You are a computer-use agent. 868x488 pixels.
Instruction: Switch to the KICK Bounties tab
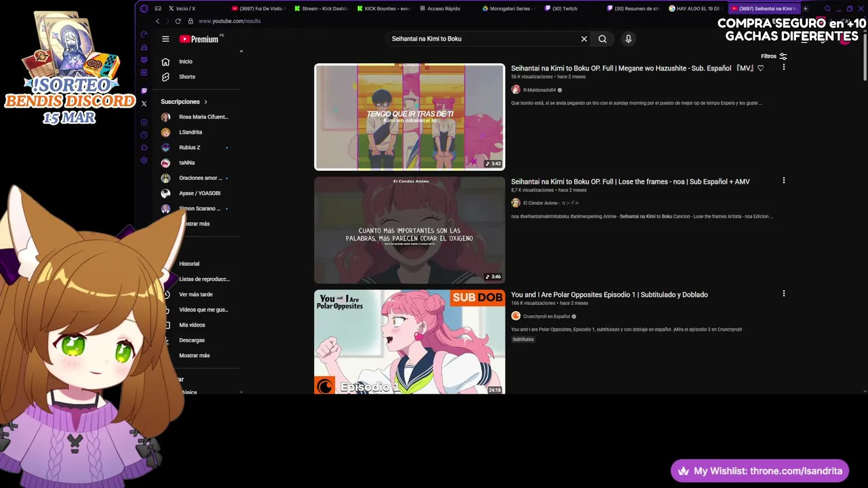tap(384, 9)
